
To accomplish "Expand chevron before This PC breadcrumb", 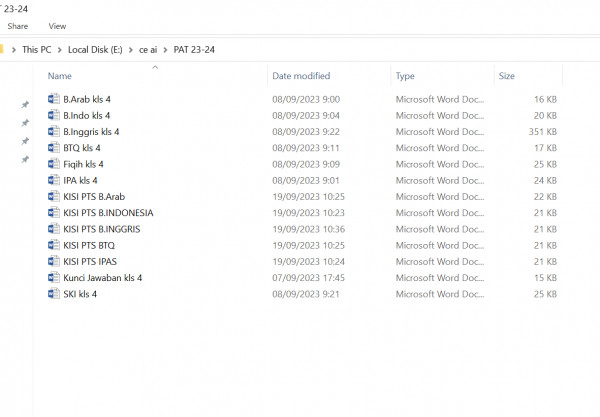I will 14,50.
